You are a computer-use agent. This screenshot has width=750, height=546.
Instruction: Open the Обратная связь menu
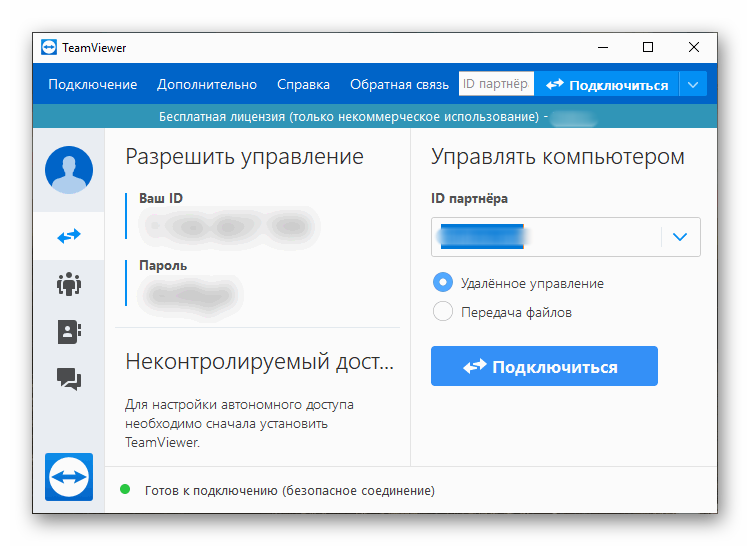(399, 85)
